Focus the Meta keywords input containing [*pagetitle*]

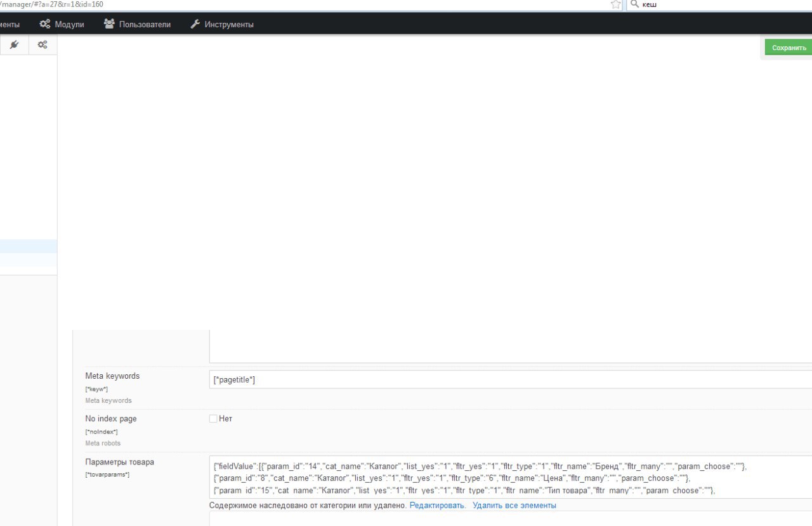point(511,379)
